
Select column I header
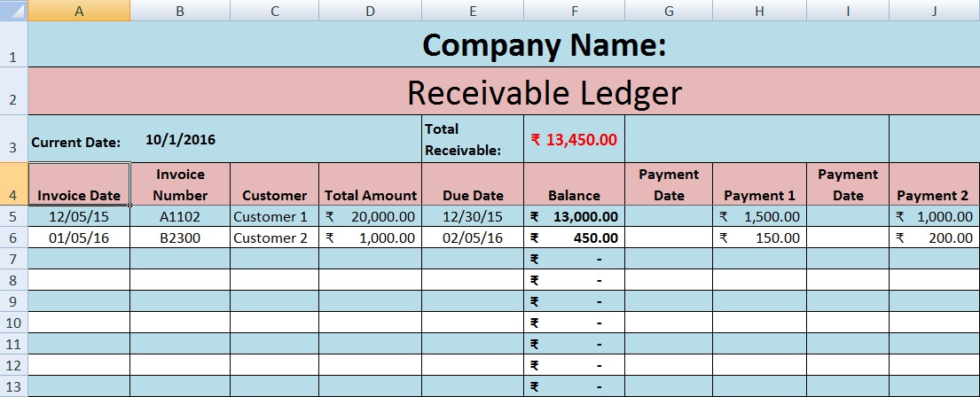pos(848,11)
